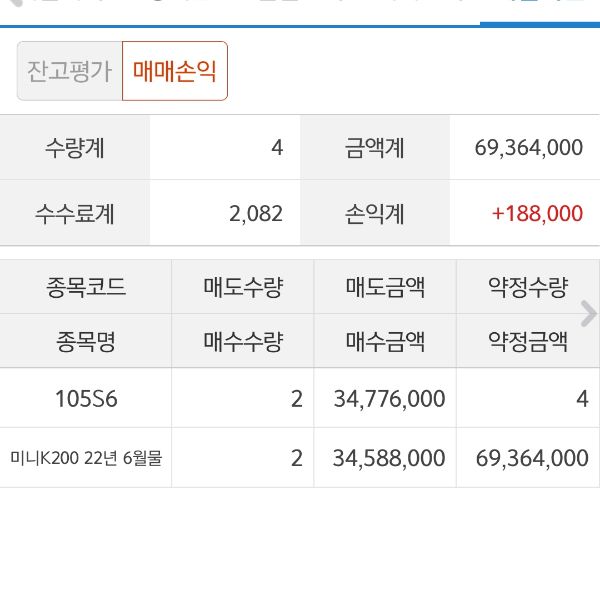
Task: Select the 매매손익 tab
Action: coord(175,72)
